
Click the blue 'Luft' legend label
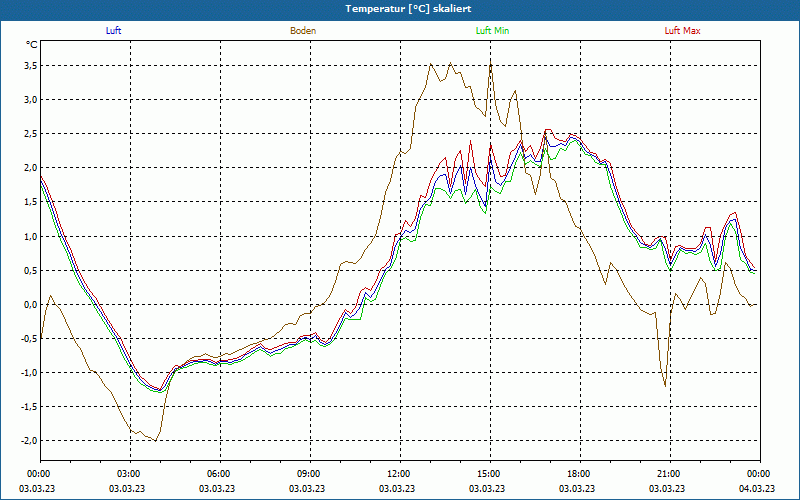point(113,31)
